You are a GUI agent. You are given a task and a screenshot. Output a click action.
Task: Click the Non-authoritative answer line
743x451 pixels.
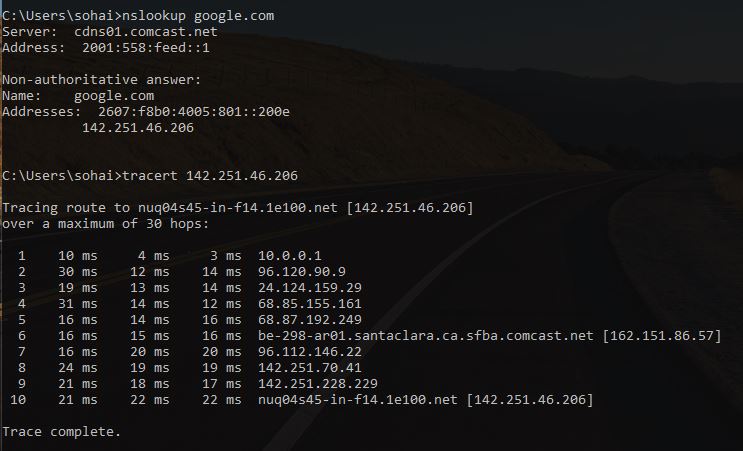(102, 80)
